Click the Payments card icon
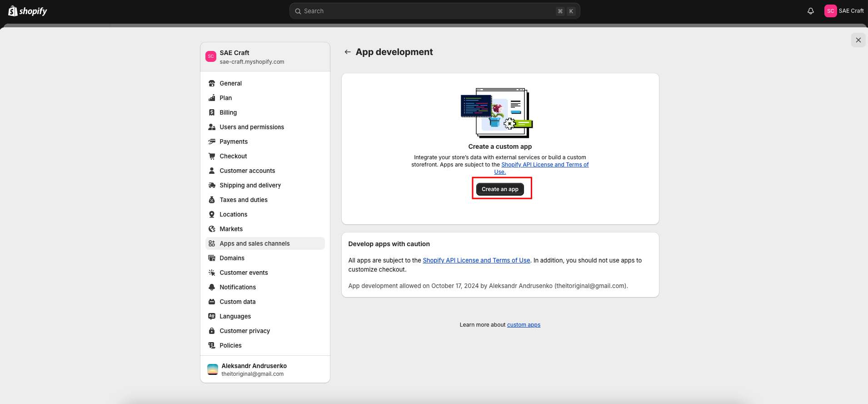 click(212, 141)
